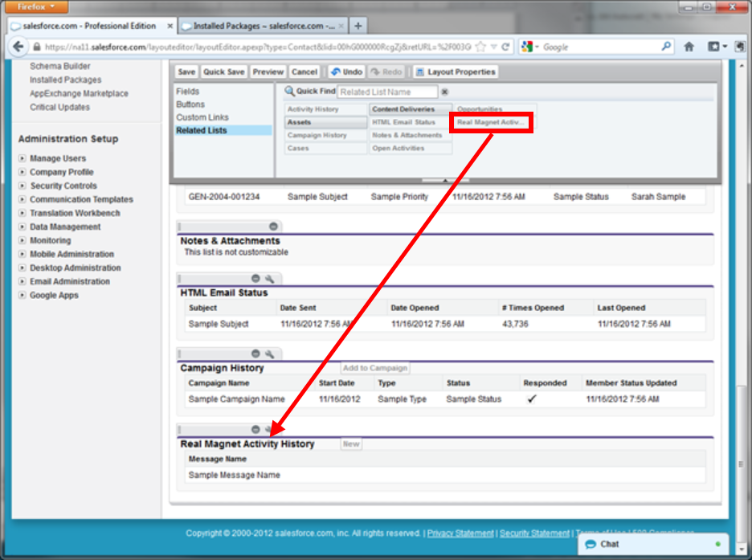Image resolution: width=752 pixels, height=560 pixels.
Task: Close the salesforce.com Professional Edition tab
Action: click(x=170, y=26)
